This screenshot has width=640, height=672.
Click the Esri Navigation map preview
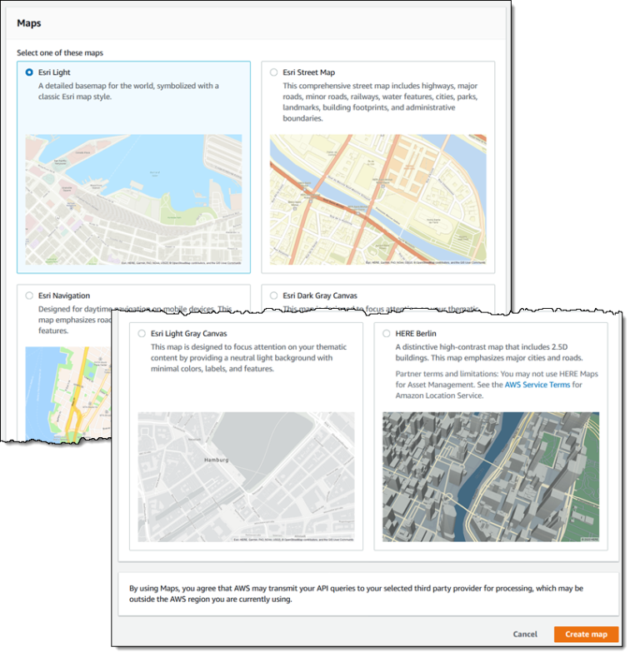(x=67, y=394)
